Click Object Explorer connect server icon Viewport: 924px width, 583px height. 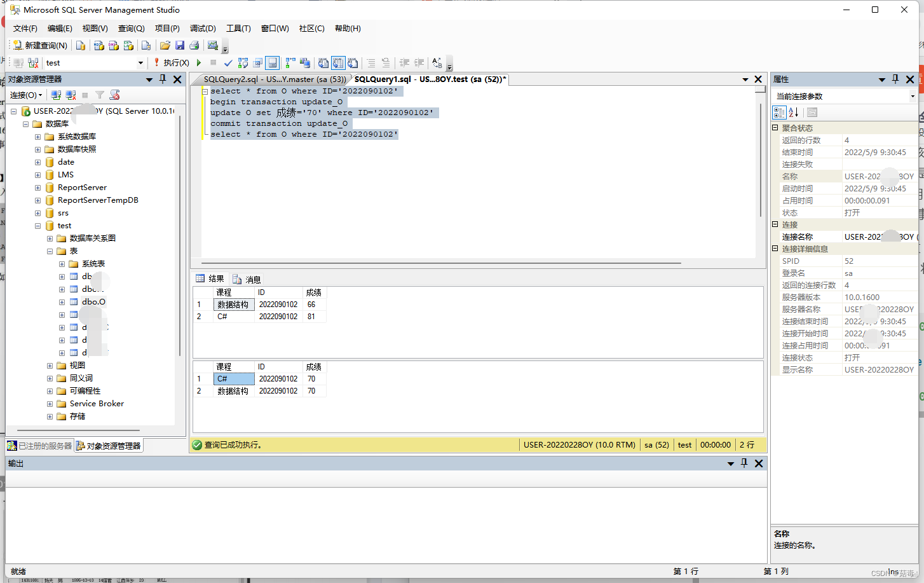coord(56,95)
